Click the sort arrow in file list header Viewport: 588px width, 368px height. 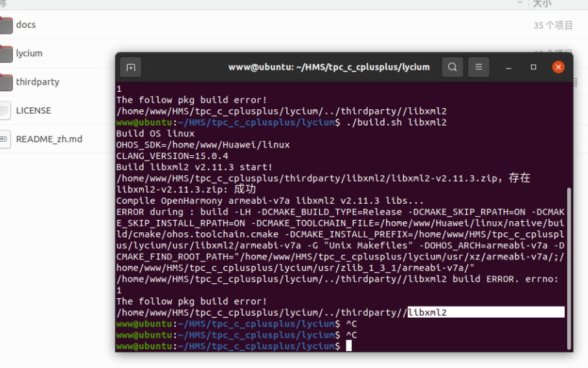click(x=520, y=3)
